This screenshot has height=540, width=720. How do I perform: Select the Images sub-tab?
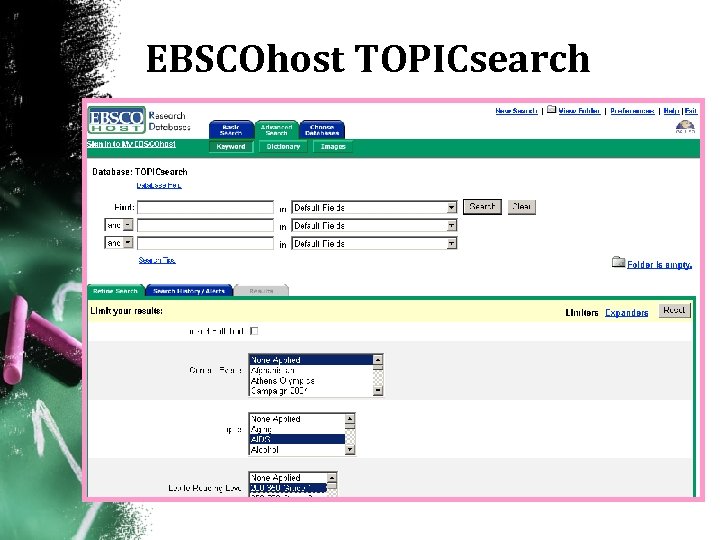click(x=333, y=146)
